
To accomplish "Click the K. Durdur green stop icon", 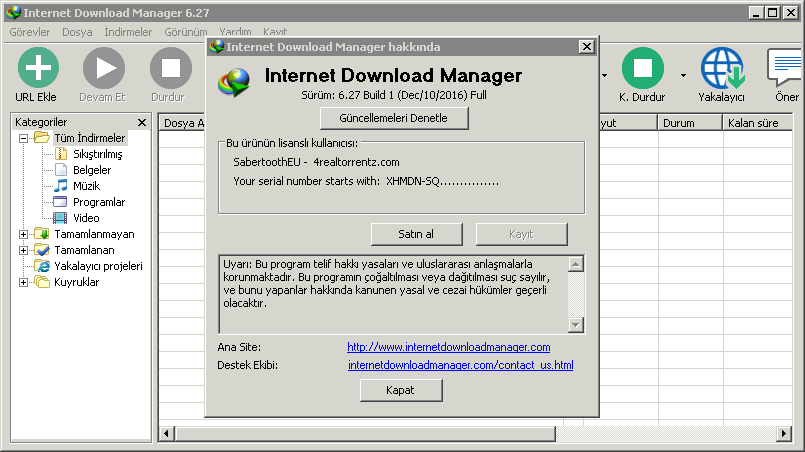I will point(642,68).
